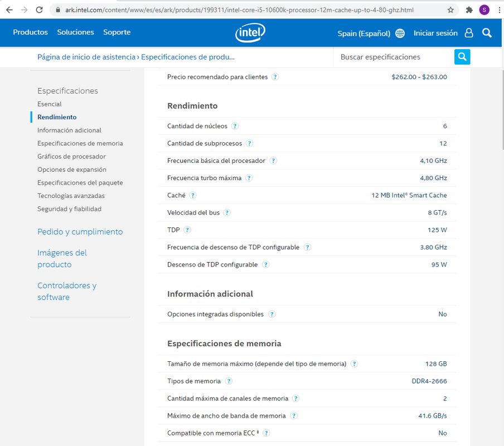
Task: Show help for Descenso de TDP configurable
Action: click(x=265, y=265)
